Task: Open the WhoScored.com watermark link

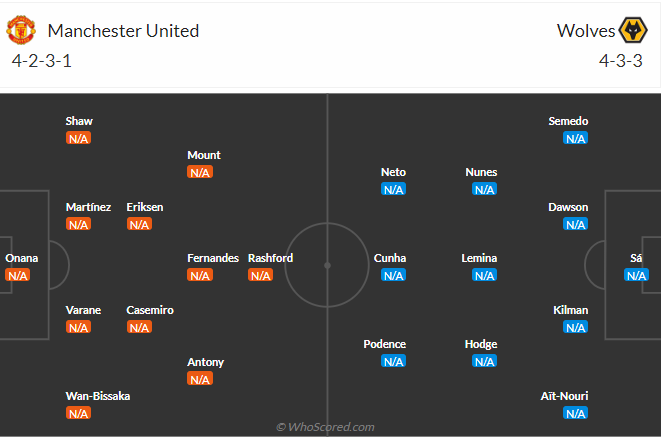Action: click(325, 427)
